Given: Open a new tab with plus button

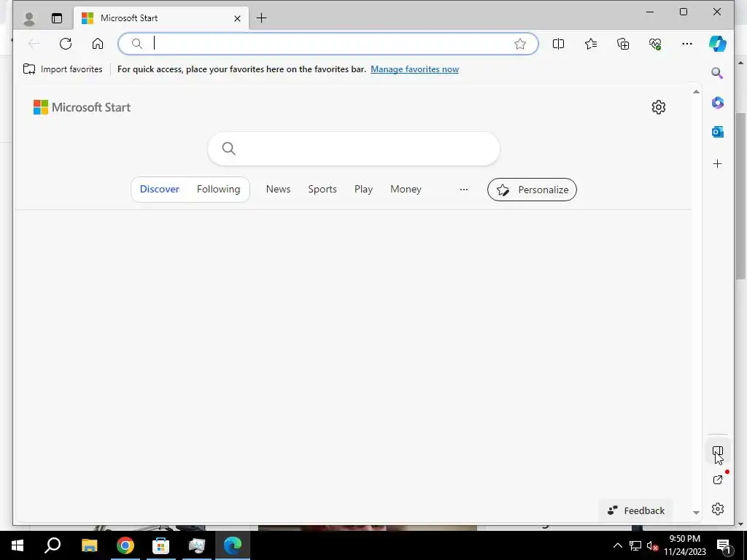Looking at the screenshot, I should (x=262, y=18).
